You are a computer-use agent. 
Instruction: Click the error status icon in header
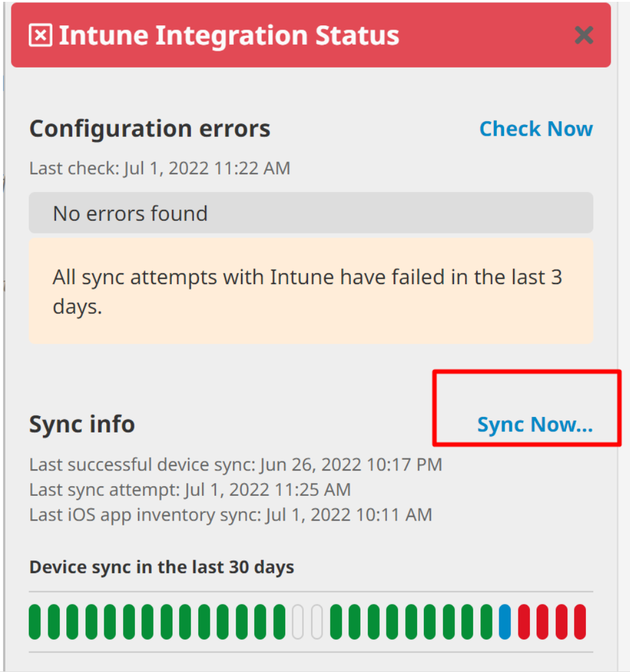40,36
